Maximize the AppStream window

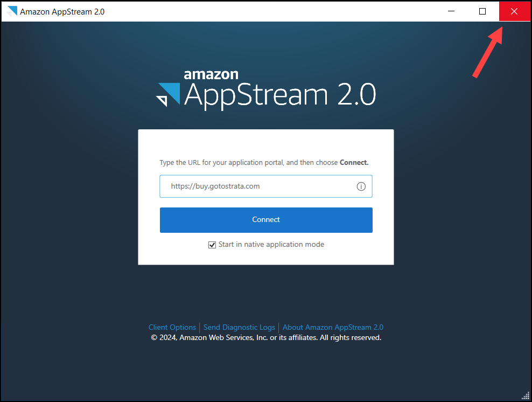pyautogui.click(x=482, y=11)
